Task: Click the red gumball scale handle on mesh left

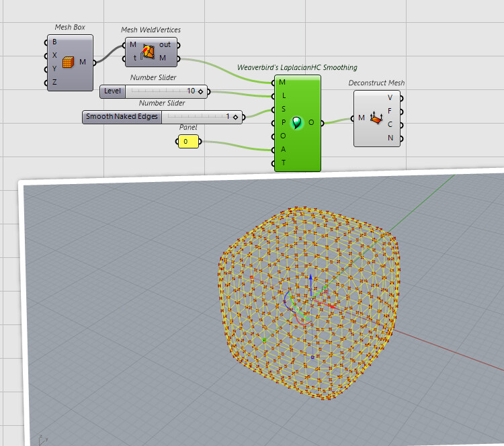Action: 252,277
